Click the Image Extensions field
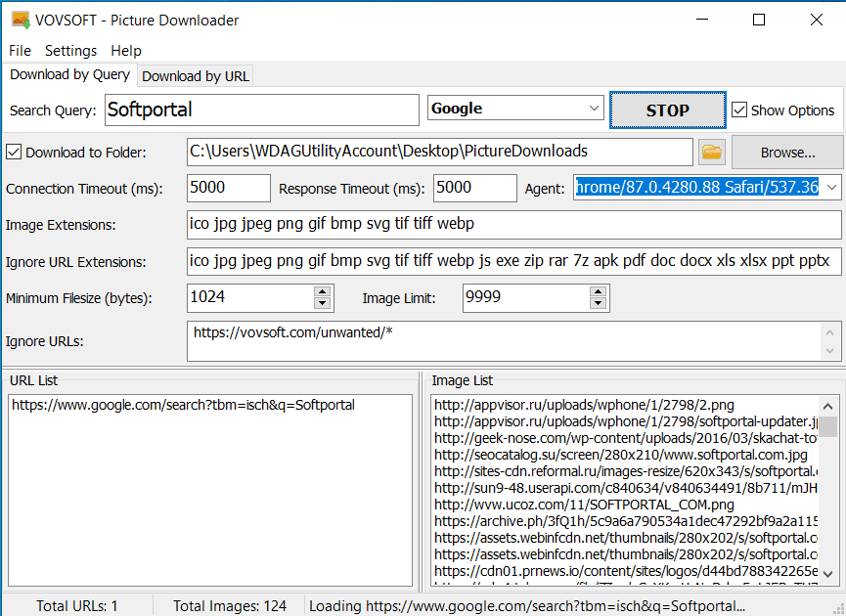Image resolution: width=846 pixels, height=616 pixels. [x=514, y=224]
